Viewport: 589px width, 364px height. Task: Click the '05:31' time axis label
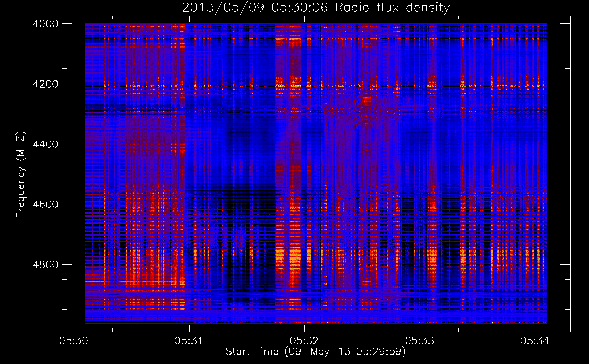(x=189, y=341)
